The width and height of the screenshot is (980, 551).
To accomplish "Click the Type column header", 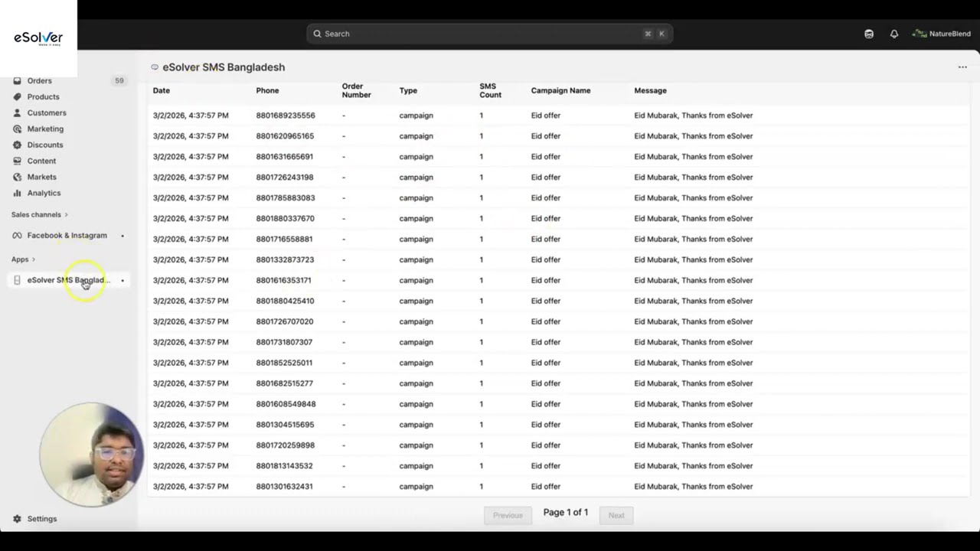I will [x=408, y=90].
